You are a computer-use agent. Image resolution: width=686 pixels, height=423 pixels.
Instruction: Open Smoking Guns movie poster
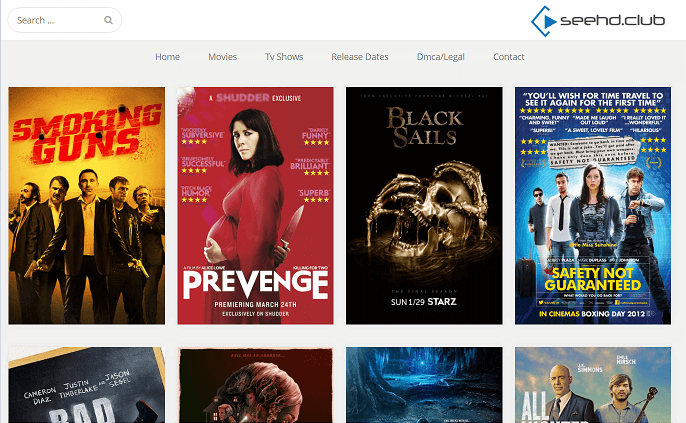(87, 206)
